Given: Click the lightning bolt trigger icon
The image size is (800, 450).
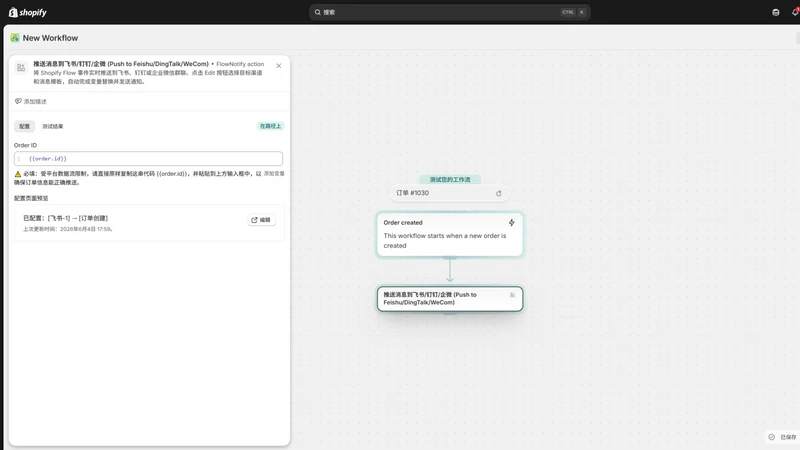Looking at the screenshot, I should pos(511,222).
